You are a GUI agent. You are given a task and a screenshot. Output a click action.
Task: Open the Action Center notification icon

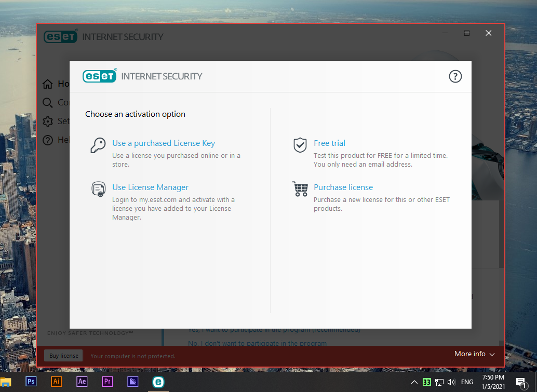pos(521,383)
